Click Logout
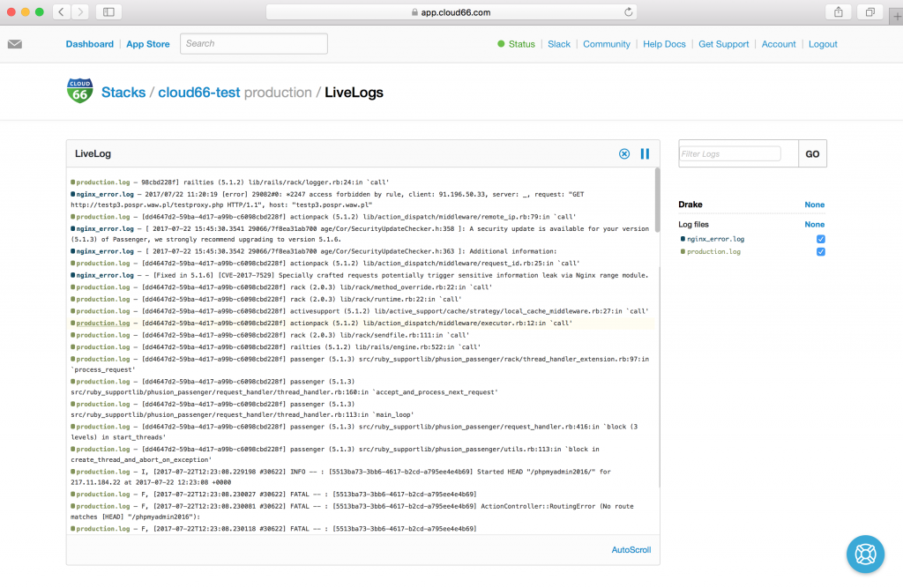 coord(823,44)
